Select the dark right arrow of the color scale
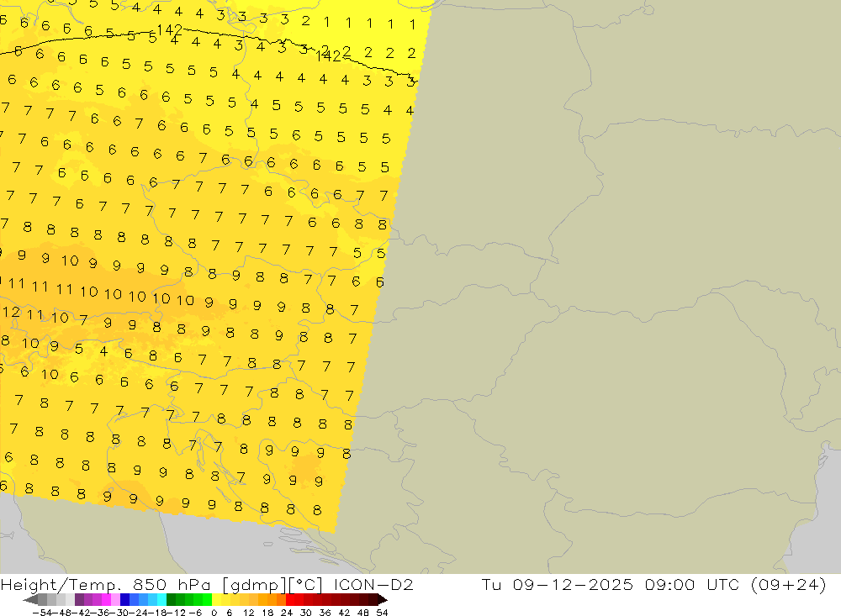Viewport: 841px width, 616px height. (382, 600)
